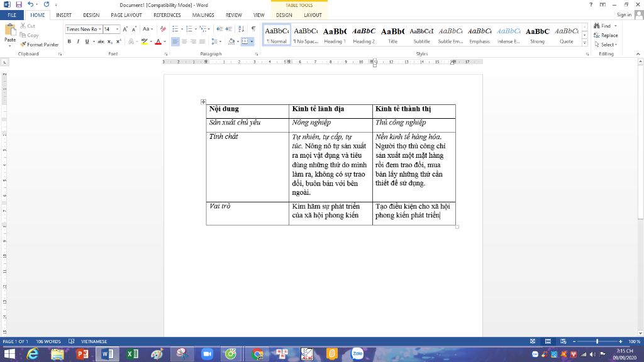Toggle Align Left
Image resolution: width=644 pixels, height=362 pixels.
[x=175, y=41]
